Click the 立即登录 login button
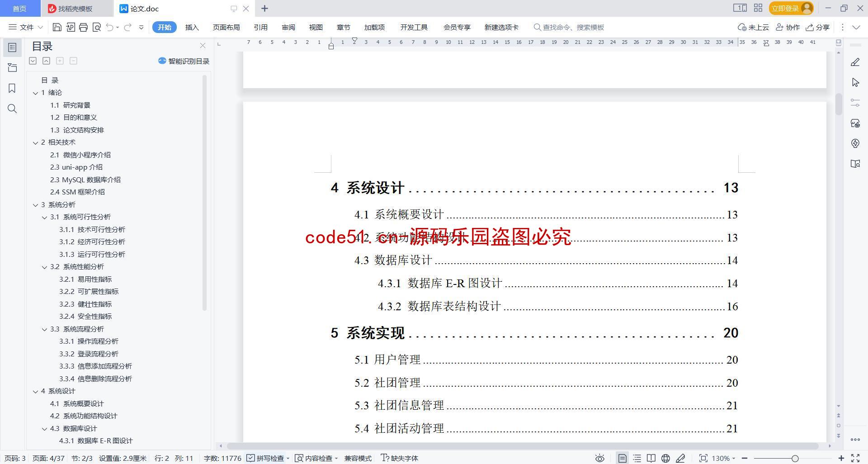 coord(791,8)
